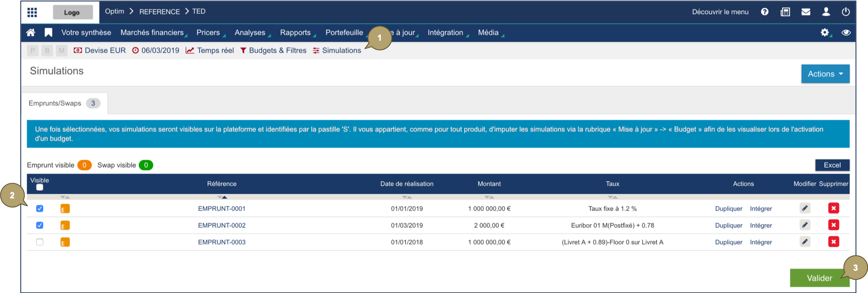Open Budgets & Filtres

pos(273,51)
